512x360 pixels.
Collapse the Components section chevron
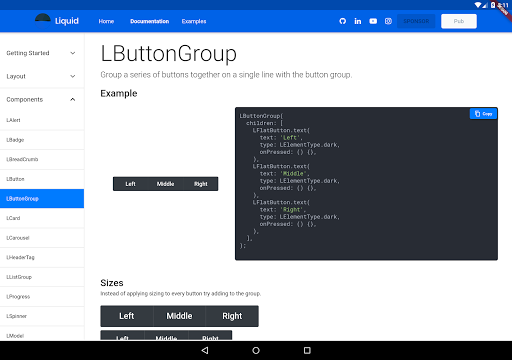[x=73, y=99]
